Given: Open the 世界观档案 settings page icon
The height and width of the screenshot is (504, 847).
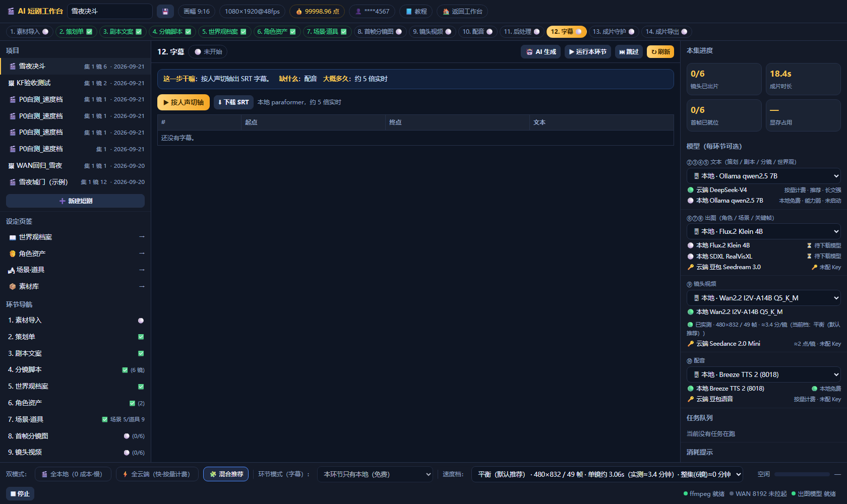Looking at the screenshot, I should pos(13,237).
